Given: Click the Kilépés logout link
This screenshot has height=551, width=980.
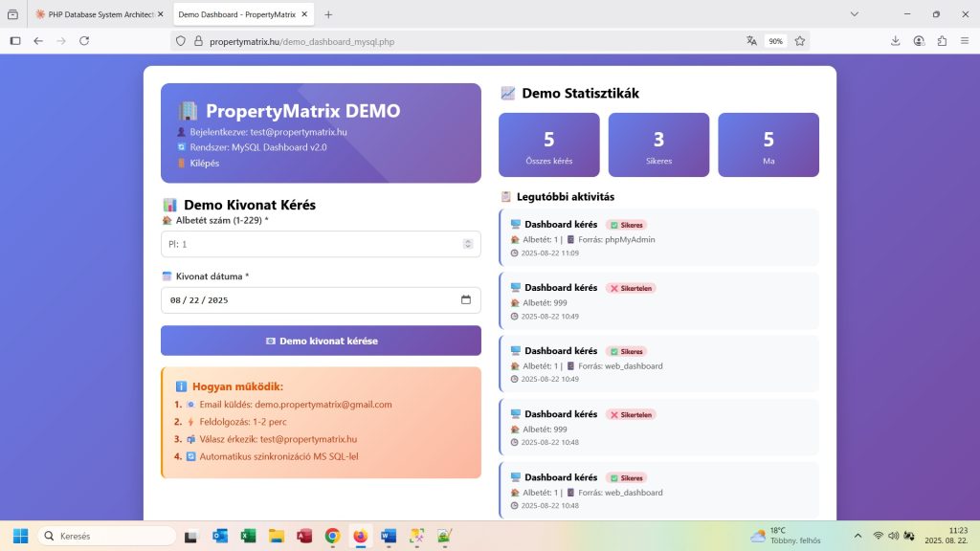Looking at the screenshot, I should tap(204, 163).
